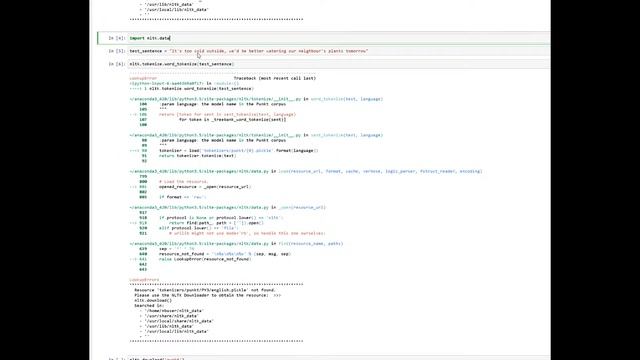Click the red LookupError label above the Resource message

(144, 280)
